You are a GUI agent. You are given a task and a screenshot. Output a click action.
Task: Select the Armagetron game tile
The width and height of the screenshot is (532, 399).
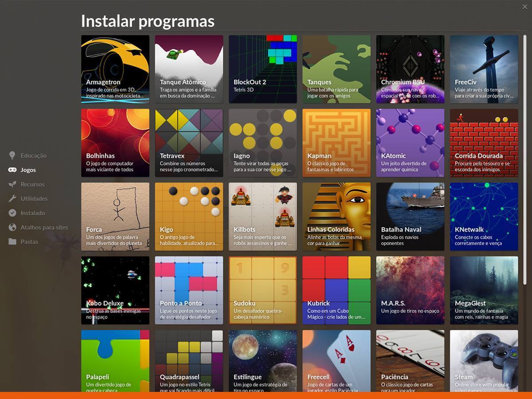115,69
